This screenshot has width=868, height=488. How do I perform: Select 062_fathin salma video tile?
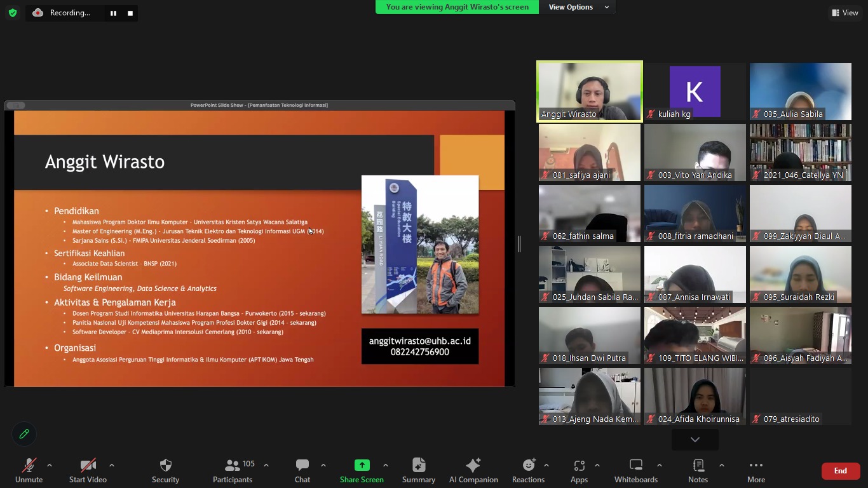(x=590, y=213)
